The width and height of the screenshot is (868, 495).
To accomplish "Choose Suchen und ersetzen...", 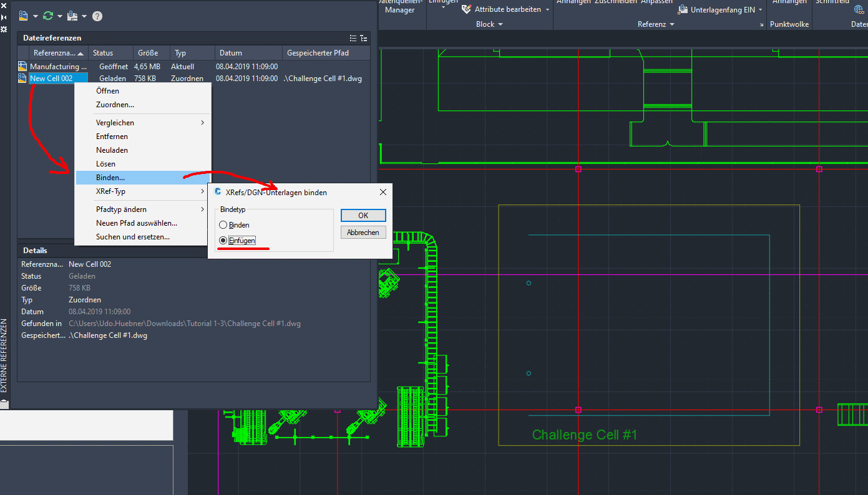I will pyautogui.click(x=143, y=237).
